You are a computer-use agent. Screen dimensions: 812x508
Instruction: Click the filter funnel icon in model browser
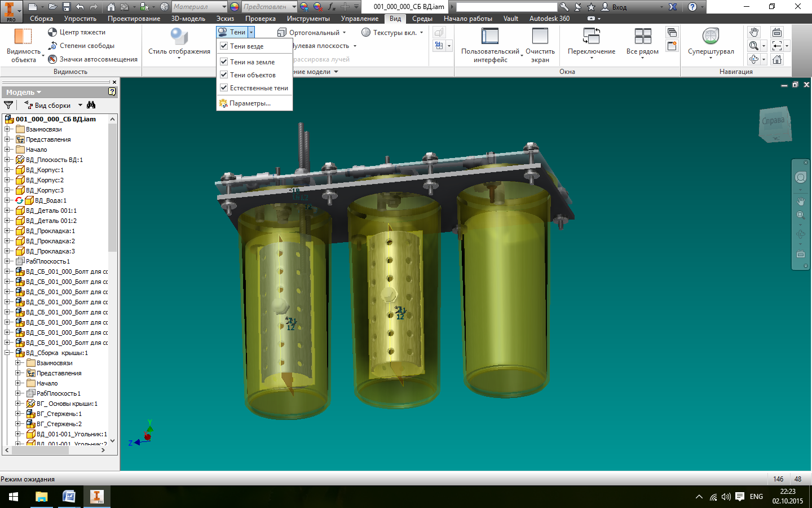[8, 105]
